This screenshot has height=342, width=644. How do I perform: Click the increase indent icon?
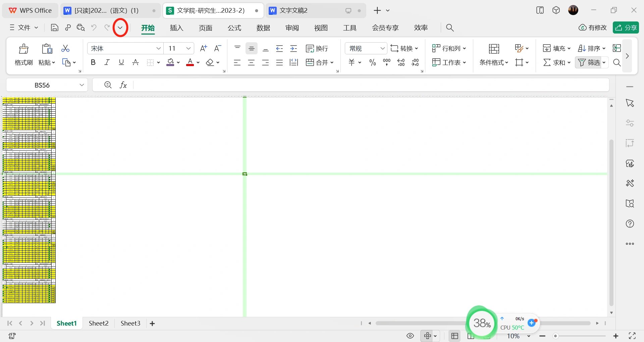point(293,49)
